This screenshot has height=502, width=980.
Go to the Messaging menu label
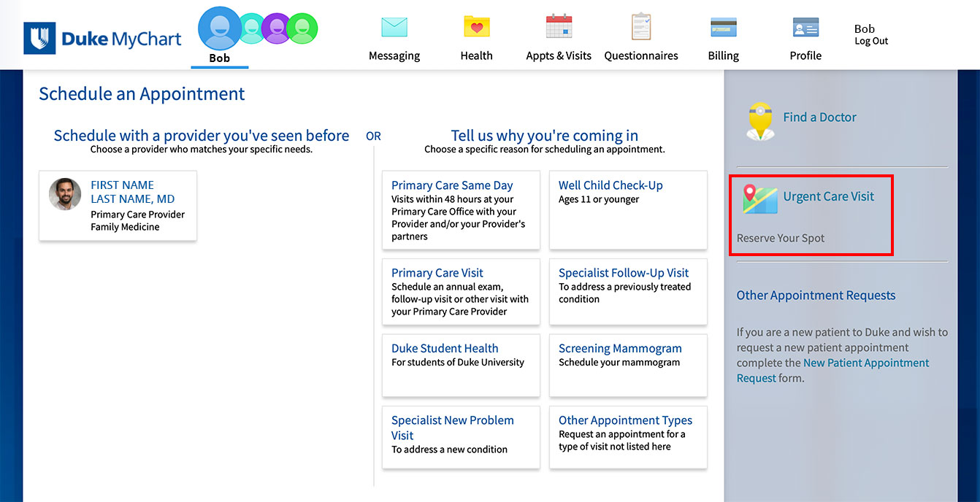pos(394,55)
